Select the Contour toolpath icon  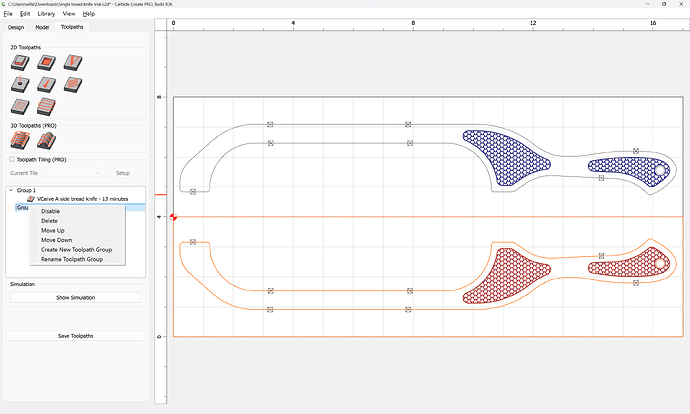[x=19, y=63]
